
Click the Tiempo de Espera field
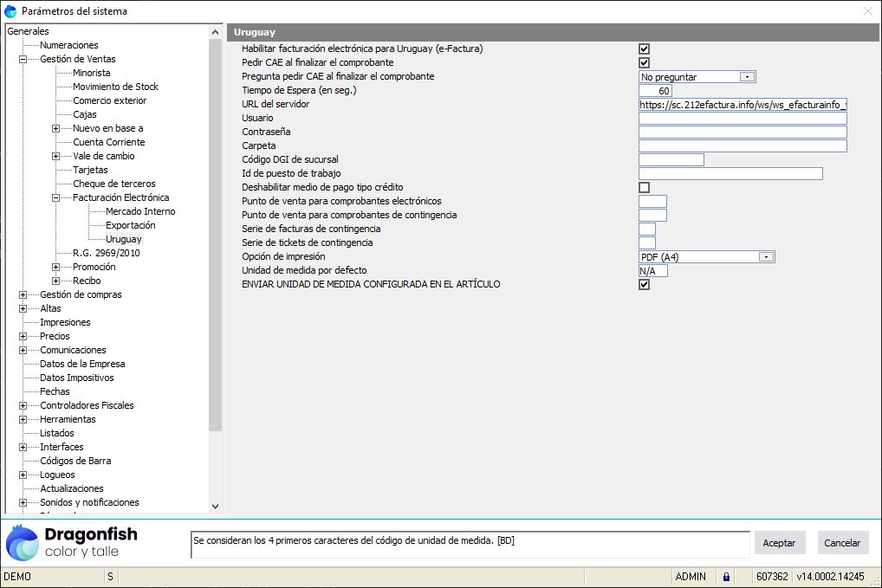point(655,91)
